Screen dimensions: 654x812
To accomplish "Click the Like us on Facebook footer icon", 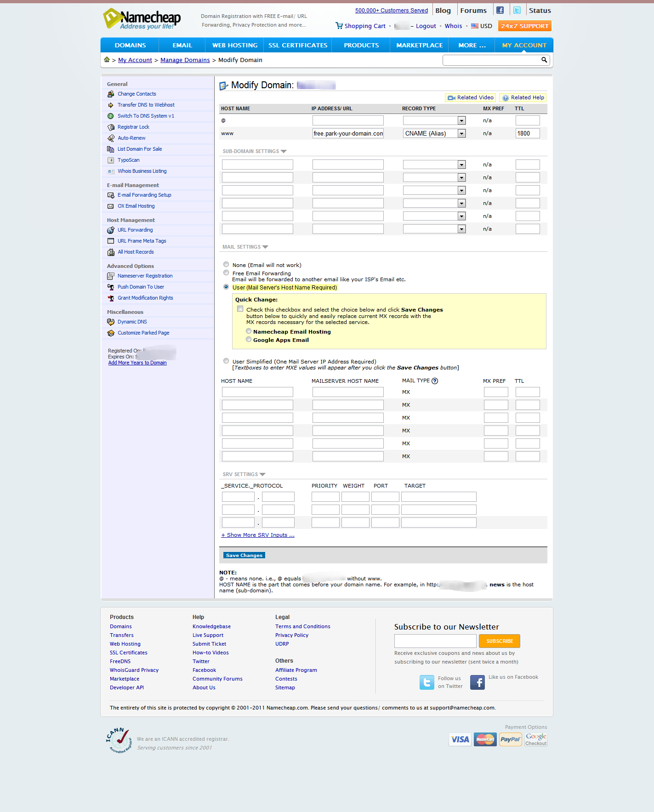I will (478, 682).
